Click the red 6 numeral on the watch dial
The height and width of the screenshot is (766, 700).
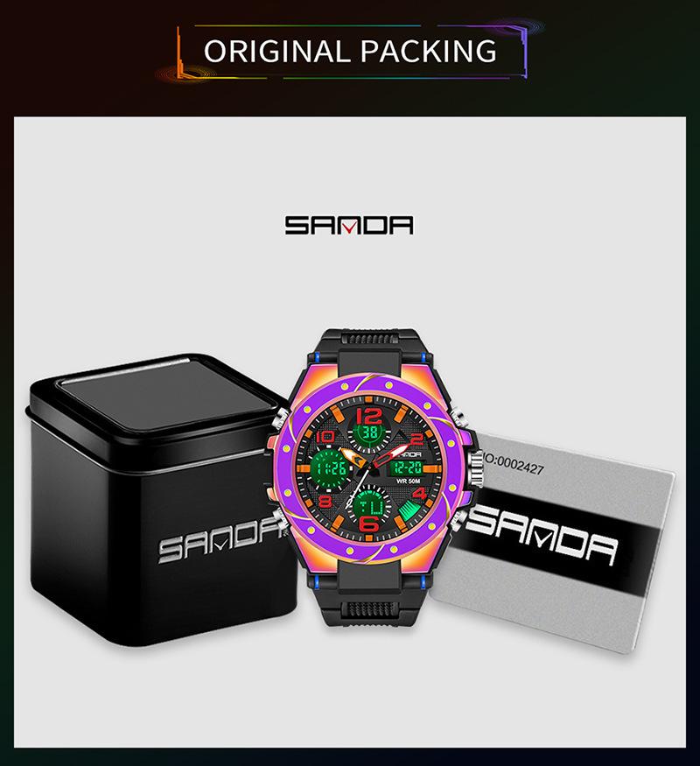click(368, 523)
